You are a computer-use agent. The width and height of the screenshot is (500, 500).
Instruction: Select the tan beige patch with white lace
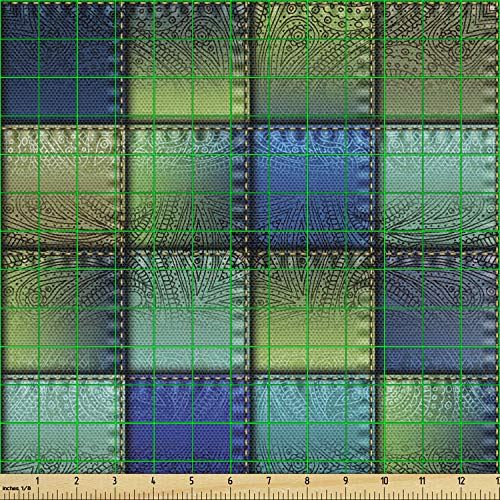[61, 187]
